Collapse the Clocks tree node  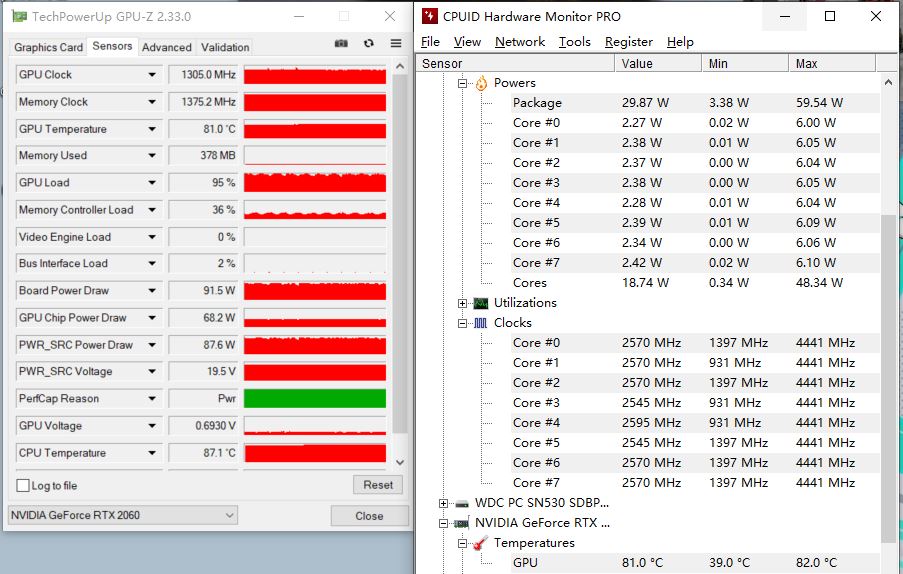(462, 324)
